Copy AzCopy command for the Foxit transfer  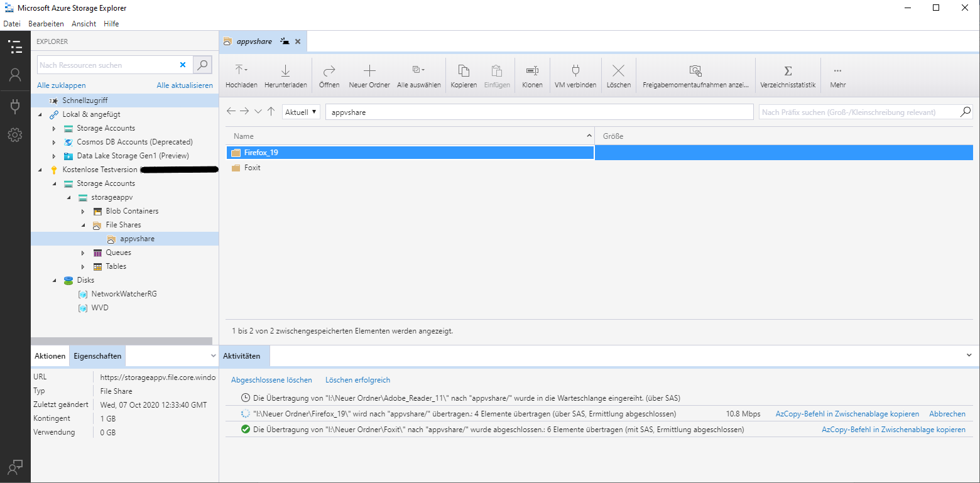pos(893,430)
